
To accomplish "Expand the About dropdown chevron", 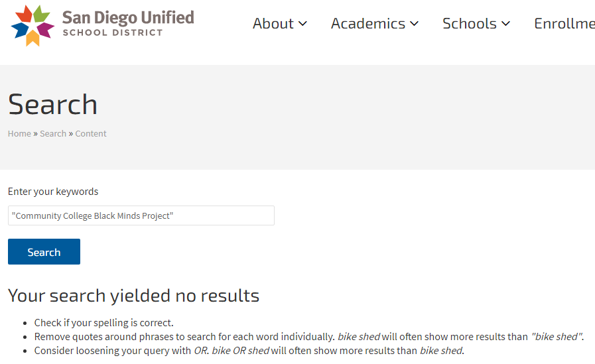I will point(303,24).
